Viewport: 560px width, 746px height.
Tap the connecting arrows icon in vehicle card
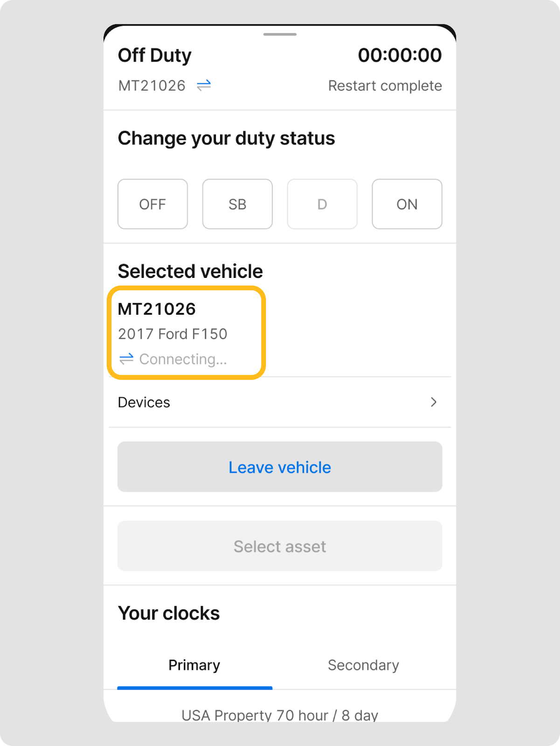126,359
